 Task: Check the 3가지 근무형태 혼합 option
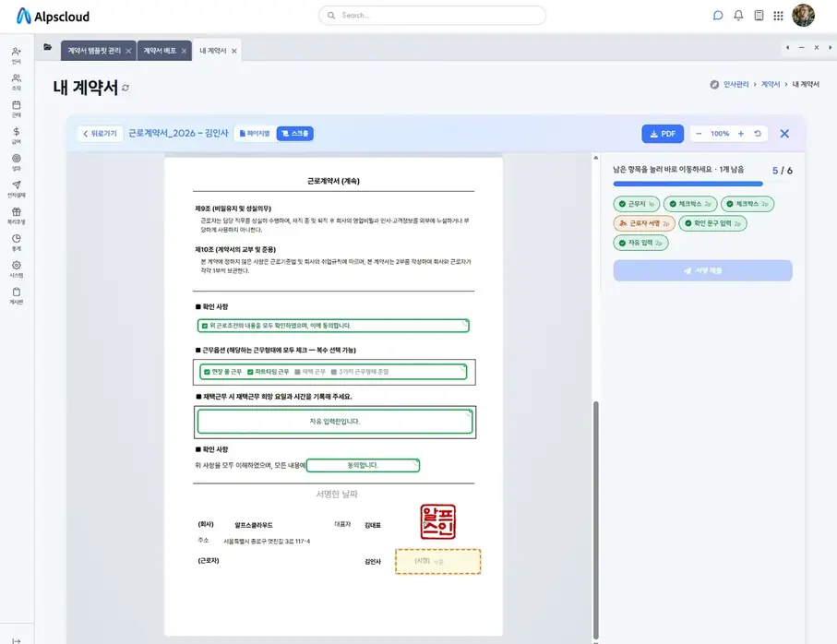[334, 372]
